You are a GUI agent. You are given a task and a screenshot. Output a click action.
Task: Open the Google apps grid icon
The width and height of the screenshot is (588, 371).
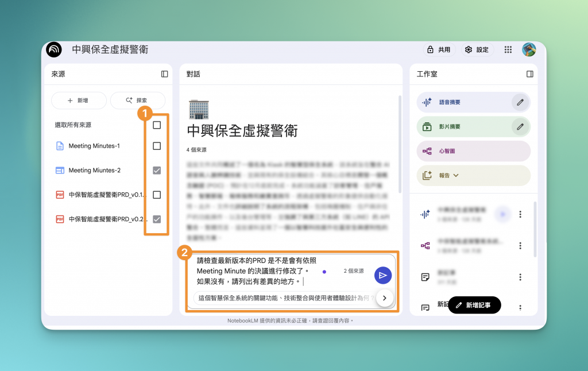coord(508,49)
